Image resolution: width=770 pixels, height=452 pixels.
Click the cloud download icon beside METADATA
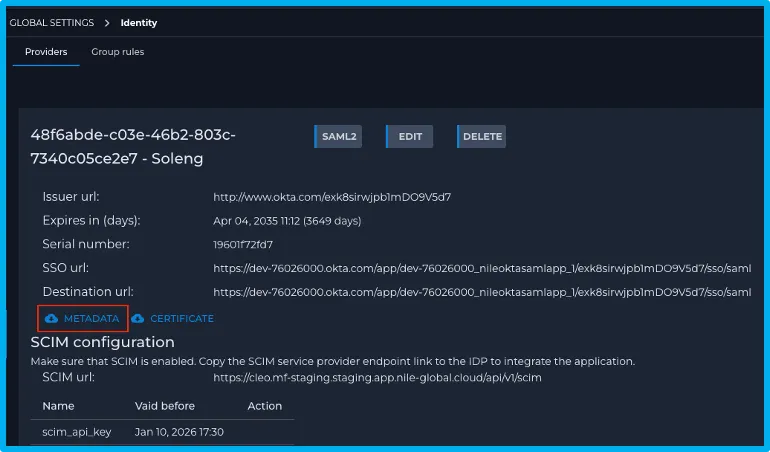[x=51, y=319]
